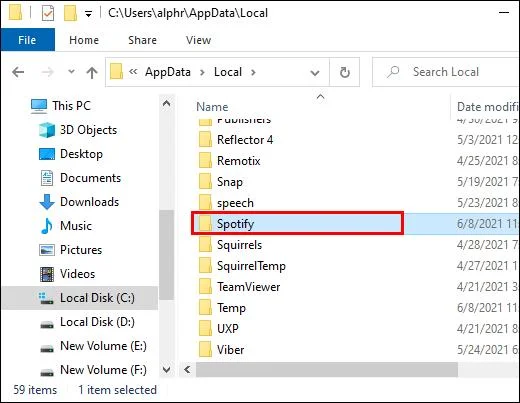
Task: Expand the Quick Access Toolbar customize dropdown
Action: [x=88, y=14]
